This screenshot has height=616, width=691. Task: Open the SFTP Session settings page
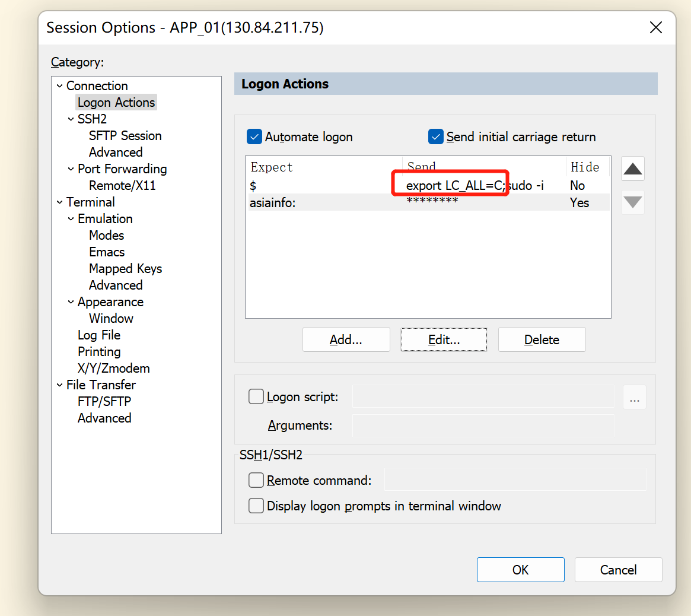coord(125,135)
